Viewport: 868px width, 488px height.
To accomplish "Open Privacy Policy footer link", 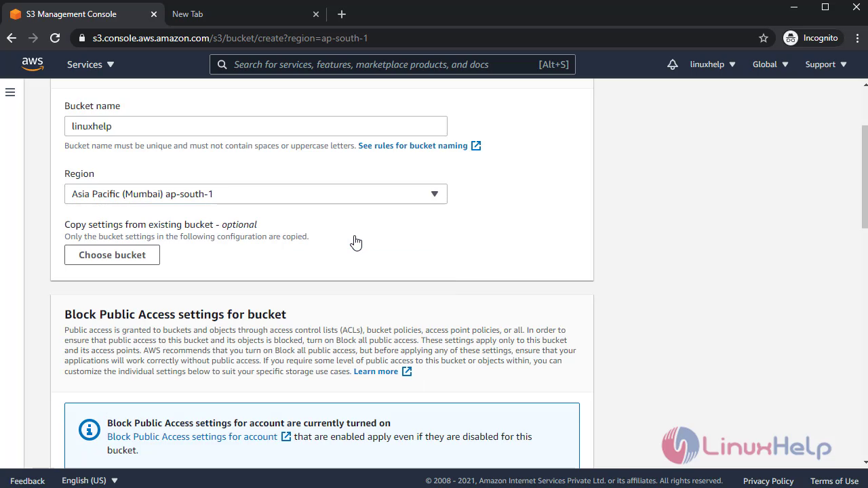I will point(768,481).
